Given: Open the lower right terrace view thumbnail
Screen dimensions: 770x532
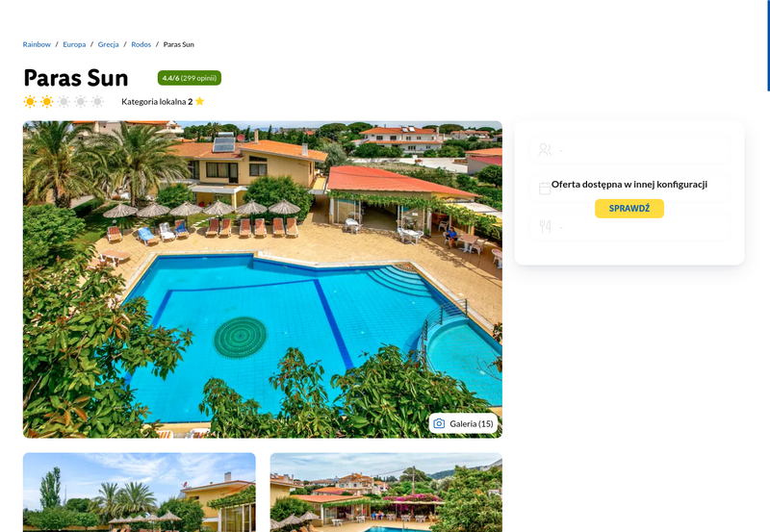Looking at the screenshot, I should coord(386,493).
